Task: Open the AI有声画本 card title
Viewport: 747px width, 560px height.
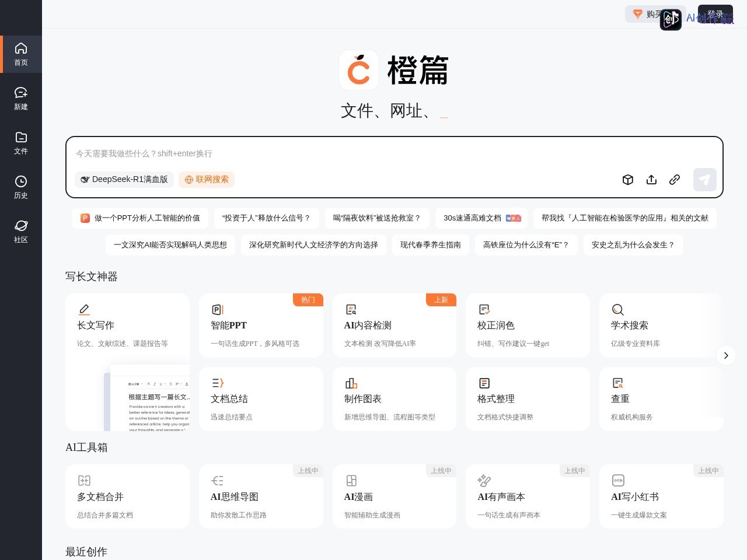Action: point(501,497)
